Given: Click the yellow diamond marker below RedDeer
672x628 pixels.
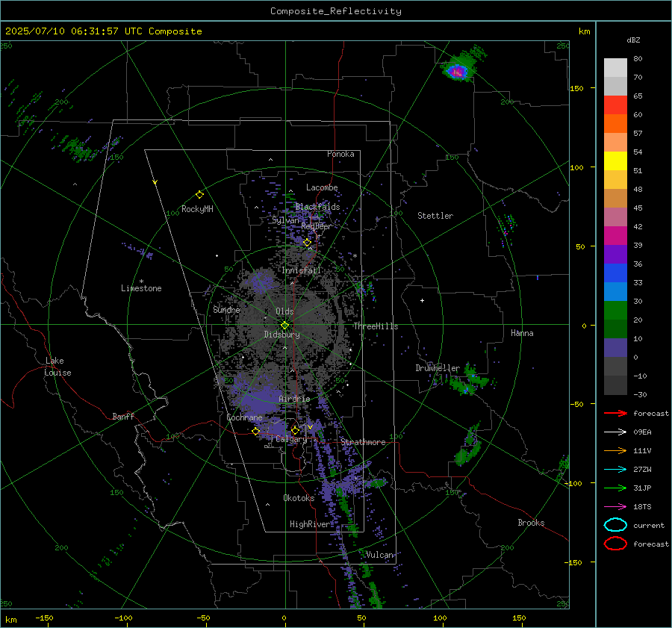Looking at the screenshot, I should click(308, 243).
